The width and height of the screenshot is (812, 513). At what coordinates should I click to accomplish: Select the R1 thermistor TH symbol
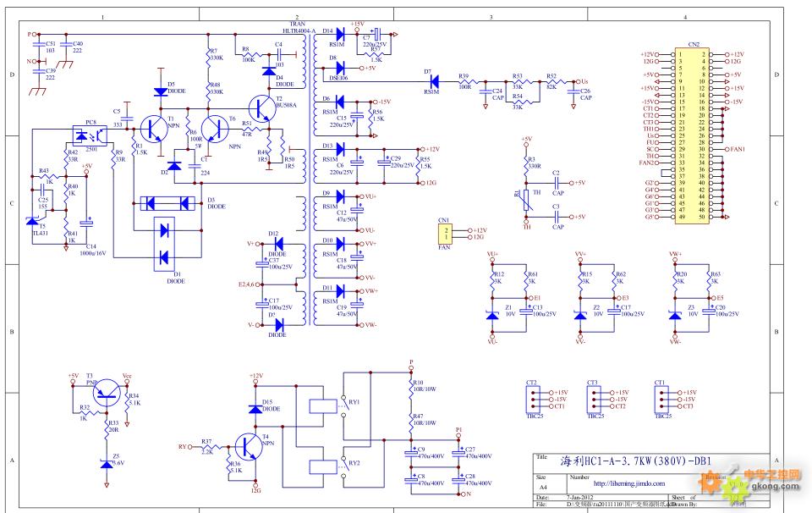pyautogui.click(x=526, y=200)
